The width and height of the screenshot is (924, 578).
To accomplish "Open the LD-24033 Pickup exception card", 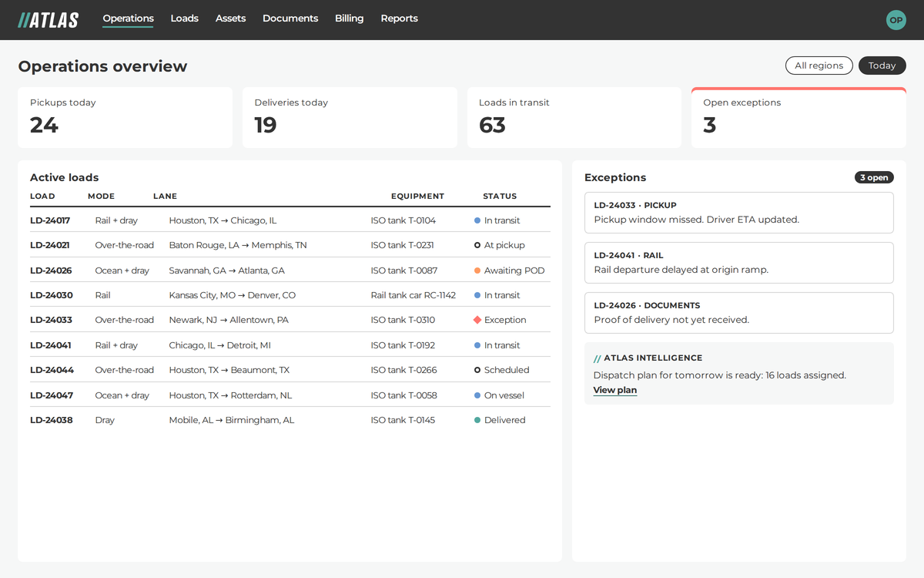I will [739, 213].
